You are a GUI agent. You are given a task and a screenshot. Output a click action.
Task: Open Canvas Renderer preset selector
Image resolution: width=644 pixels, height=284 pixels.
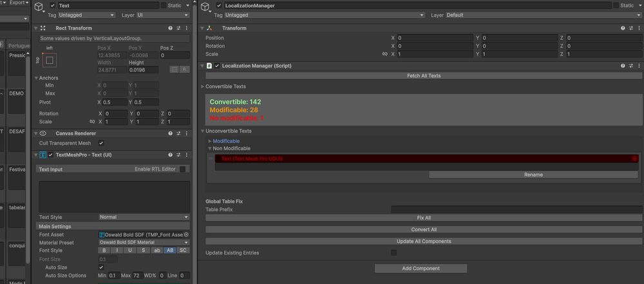coord(178,133)
